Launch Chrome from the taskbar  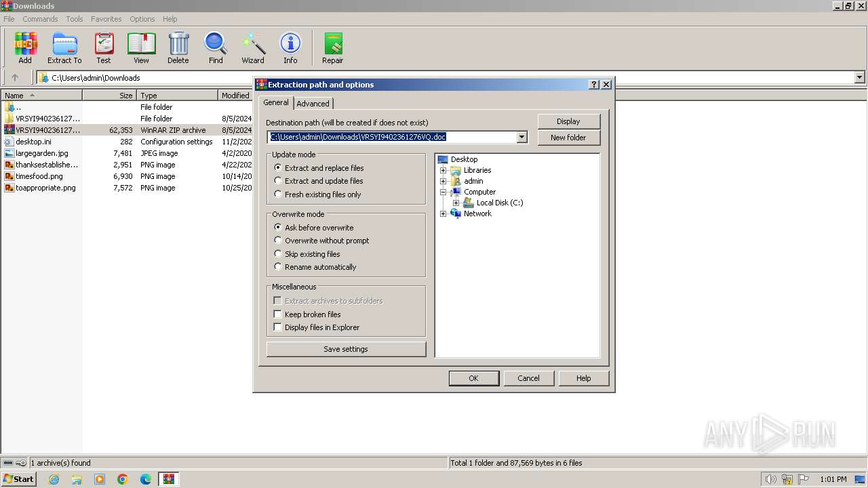tap(123, 479)
